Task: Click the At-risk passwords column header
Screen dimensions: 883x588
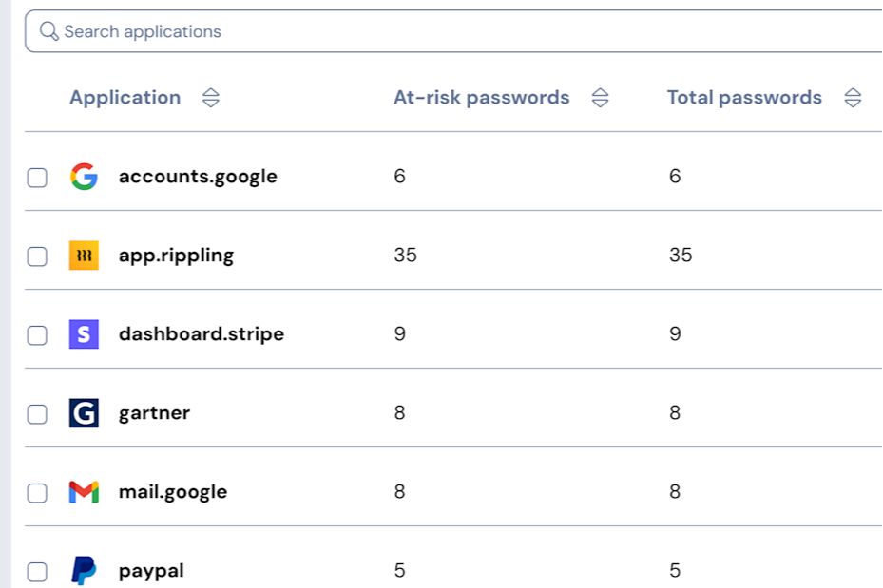Action: [481, 98]
